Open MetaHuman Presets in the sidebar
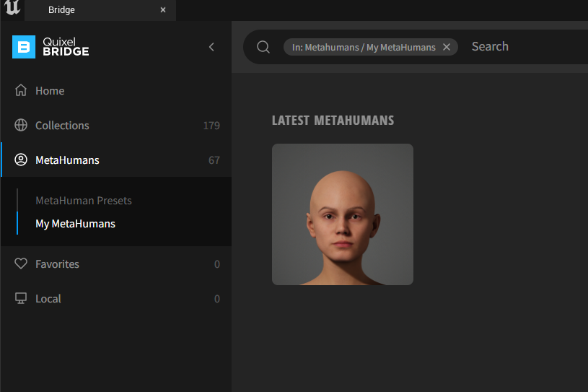 tap(84, 201)
